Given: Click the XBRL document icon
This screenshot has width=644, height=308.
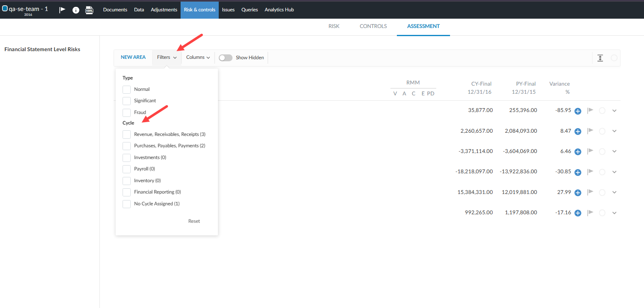Looking at the screenshot, I should click(x=89, y=10).
